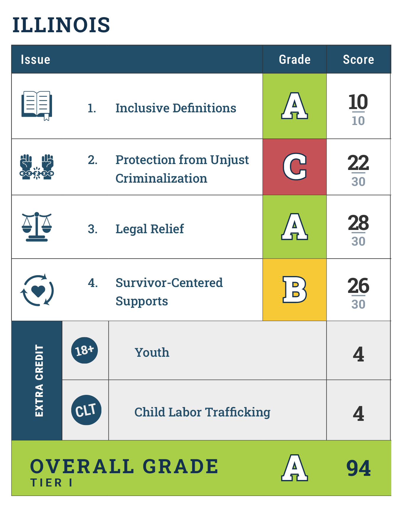Viewport: 399px width, 532px height.
Task: Click the broken chains hands icon
Action: 37,167
